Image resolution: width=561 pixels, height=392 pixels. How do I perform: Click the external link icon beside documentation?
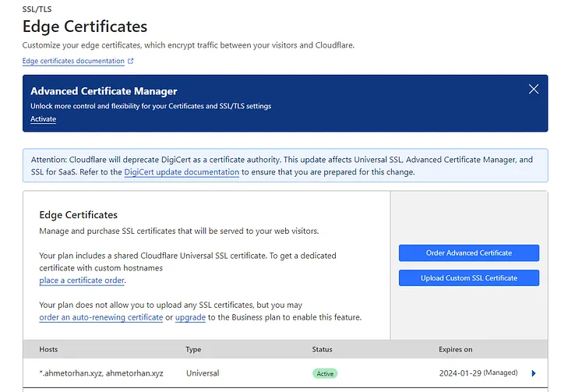point(130,61)
